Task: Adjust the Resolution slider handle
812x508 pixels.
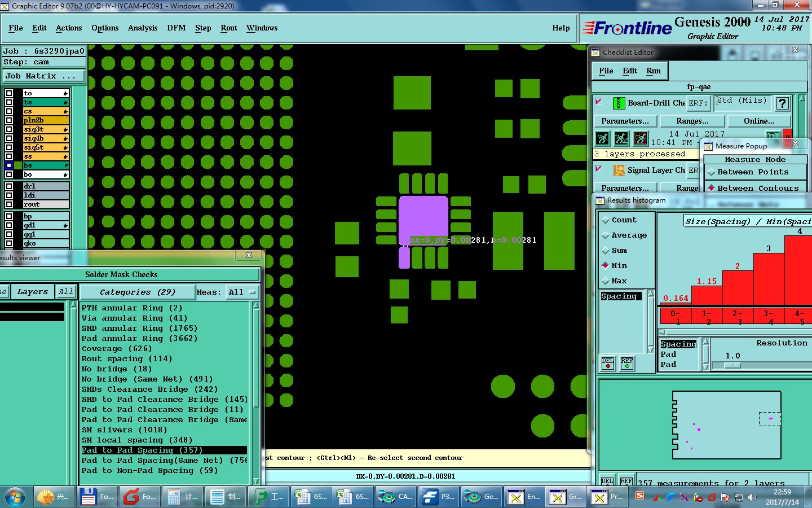Action: [x=732, y=365]
